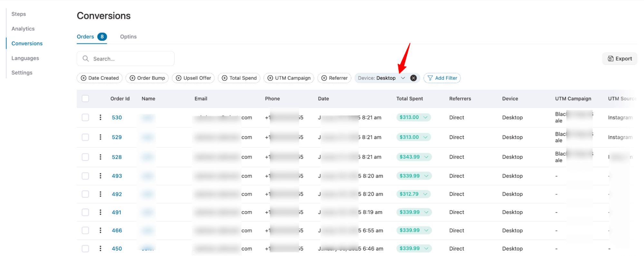Click the Referrers column header
The width and height of the screenshot is (644, 256).
(x=460, y=99)
